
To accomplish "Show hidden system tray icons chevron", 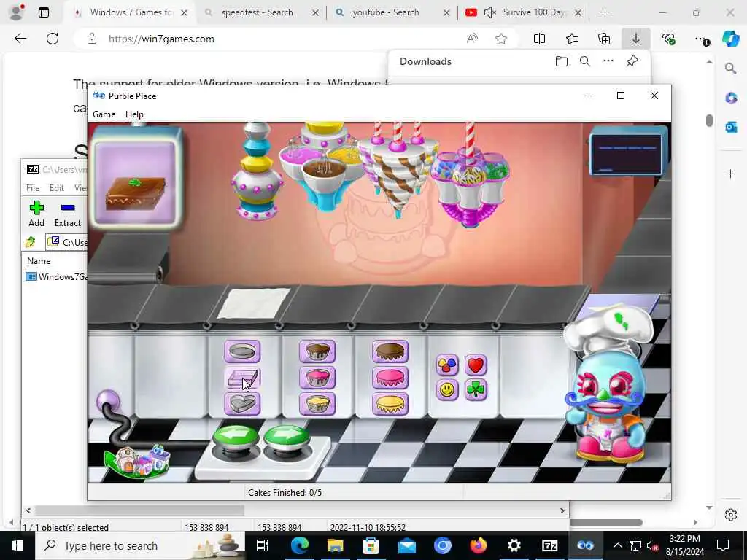I will (x=617, y=545).
